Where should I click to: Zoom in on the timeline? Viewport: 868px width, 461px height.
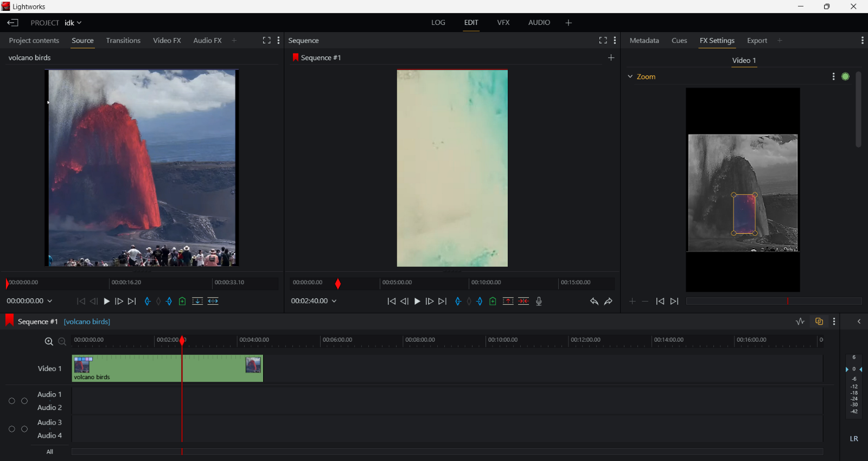(49, 342)
